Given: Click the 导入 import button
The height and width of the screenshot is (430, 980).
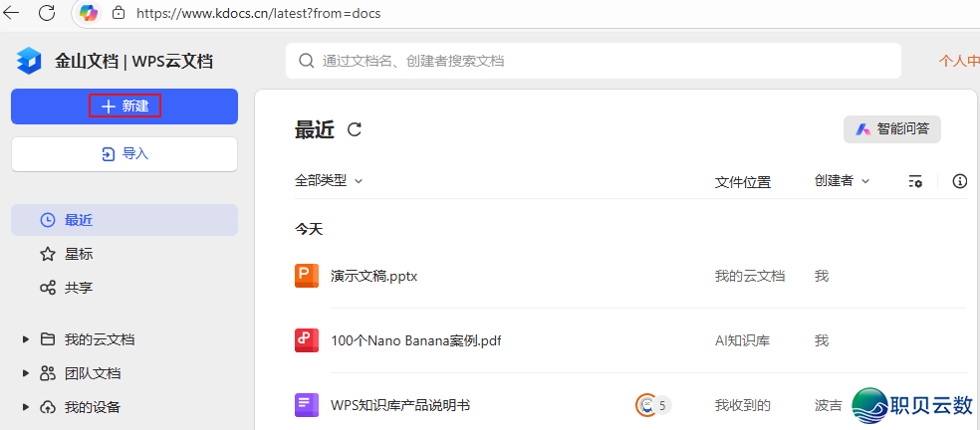Looking at the screenshot, I should [x=124, y=153].
